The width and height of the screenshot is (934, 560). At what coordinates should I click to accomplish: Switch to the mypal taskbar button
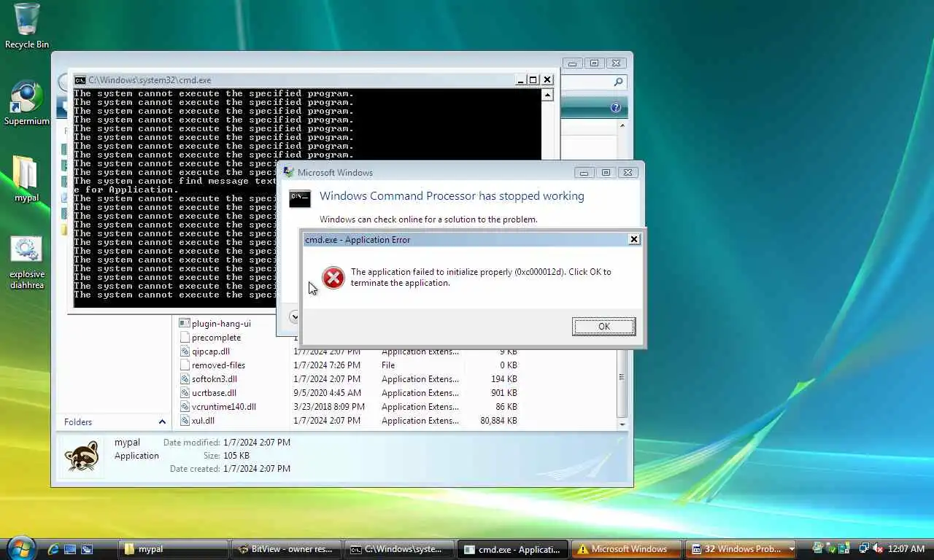click(173, 549)
